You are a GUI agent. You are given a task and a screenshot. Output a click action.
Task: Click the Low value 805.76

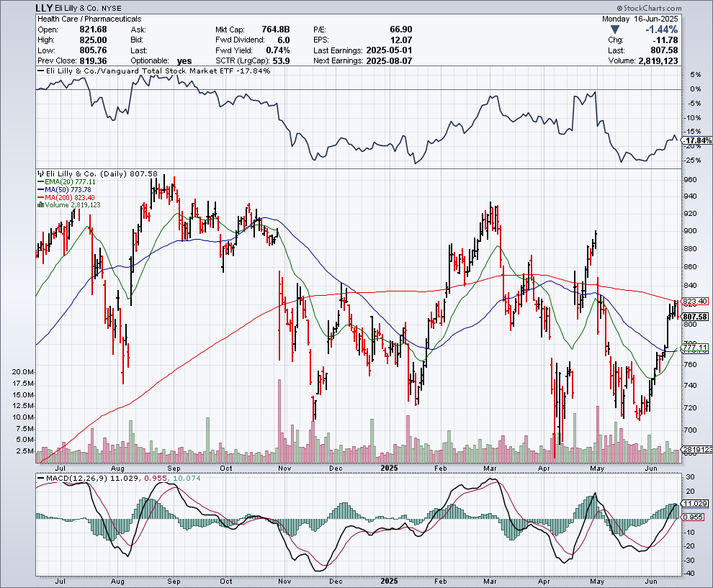[x=93, y=50]
